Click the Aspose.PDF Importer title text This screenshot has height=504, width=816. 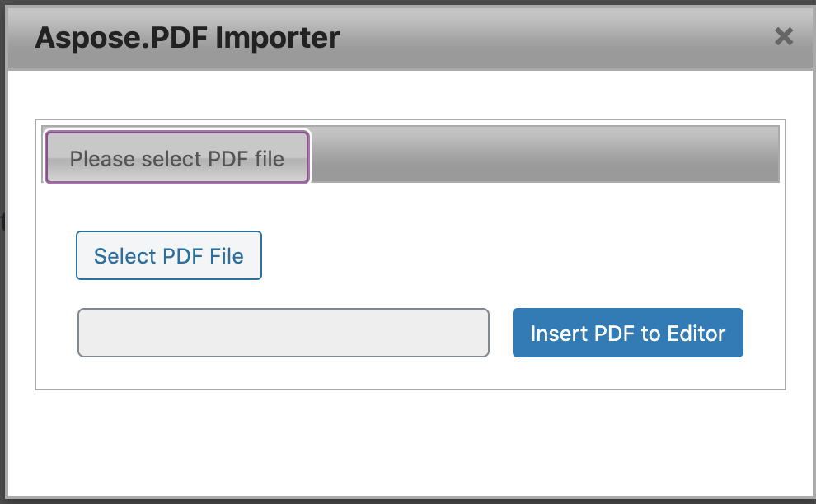(x=187, y=37)
